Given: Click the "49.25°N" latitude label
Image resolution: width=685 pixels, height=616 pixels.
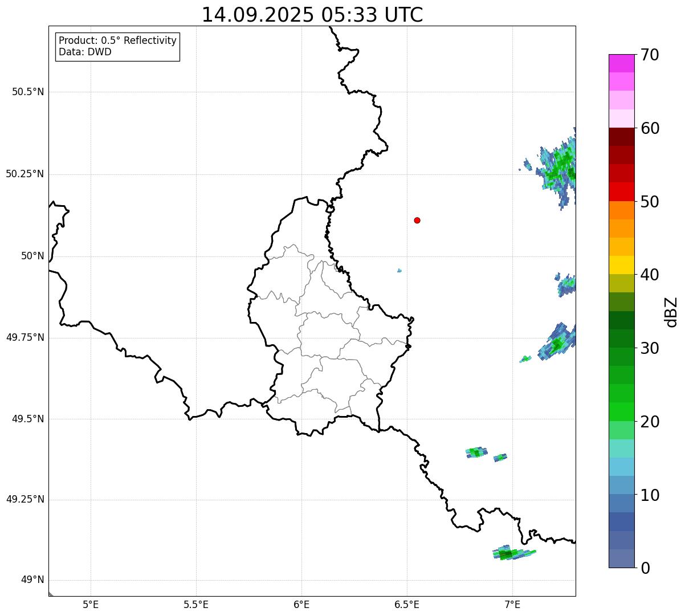Looking at the screenshot, I should tap(25, 500).
